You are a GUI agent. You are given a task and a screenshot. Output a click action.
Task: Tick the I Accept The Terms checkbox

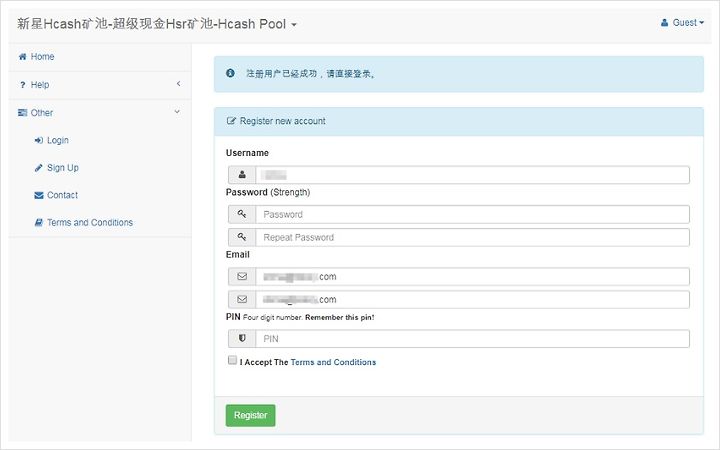tap(232, 360)
